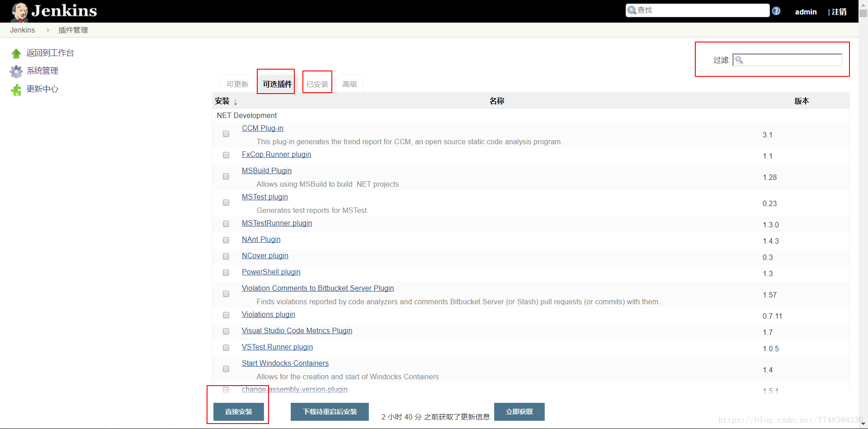Click the 版本 column header
868x429 pixels.
pos(802,101)
